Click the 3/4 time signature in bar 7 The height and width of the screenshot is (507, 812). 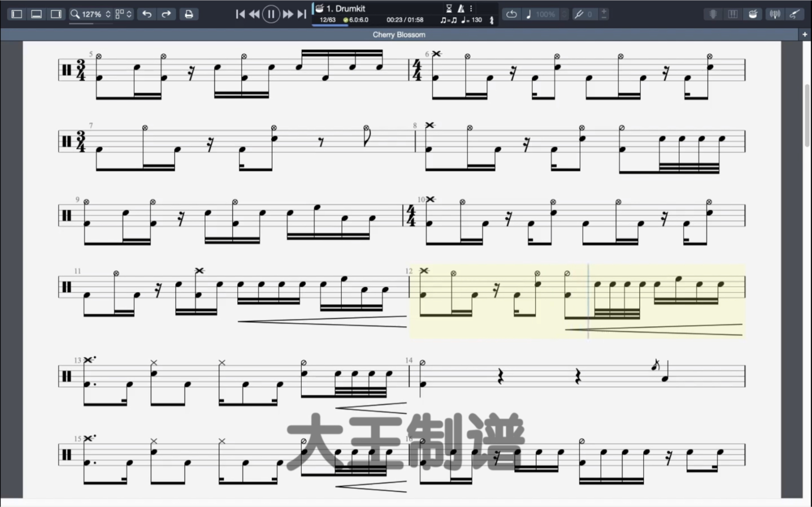click(81, 142)
